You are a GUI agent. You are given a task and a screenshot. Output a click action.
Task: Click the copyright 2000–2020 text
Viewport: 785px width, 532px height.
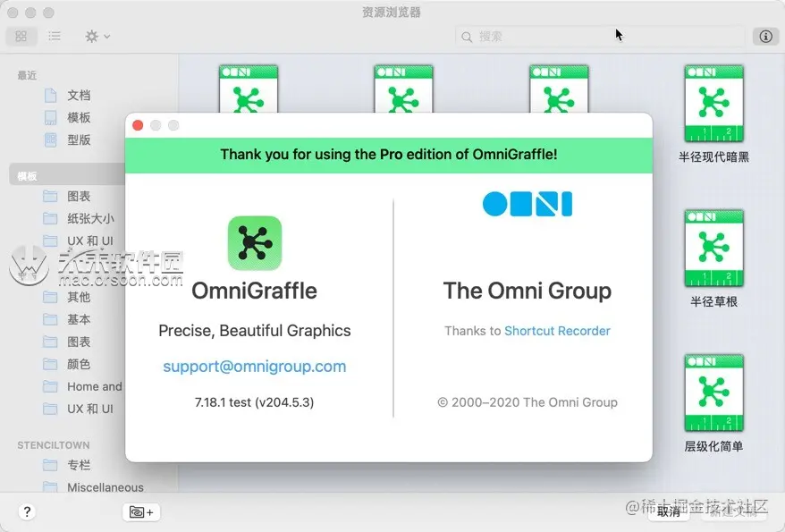[528, 402]
